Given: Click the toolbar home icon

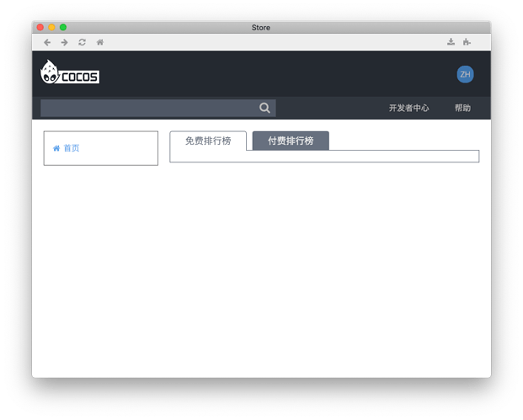Looking at the screenshot, I should [100, 42].
